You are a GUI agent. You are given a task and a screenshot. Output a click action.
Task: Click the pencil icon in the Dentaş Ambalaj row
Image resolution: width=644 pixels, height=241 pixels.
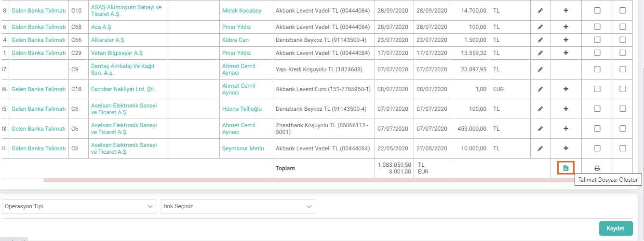540,69
